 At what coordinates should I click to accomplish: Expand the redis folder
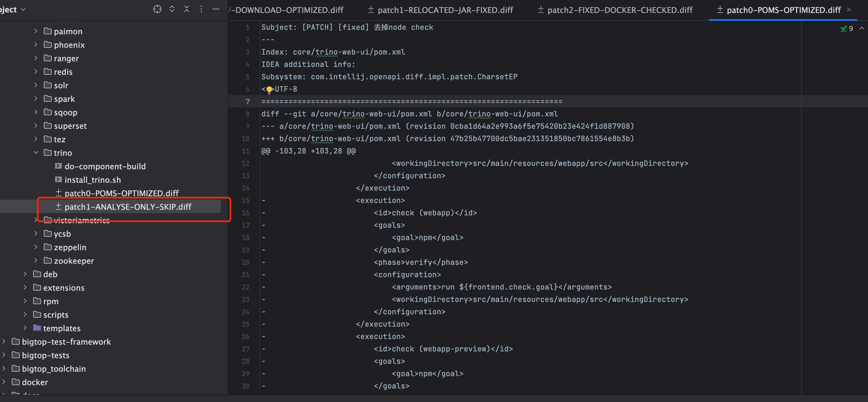click(36, 71)
